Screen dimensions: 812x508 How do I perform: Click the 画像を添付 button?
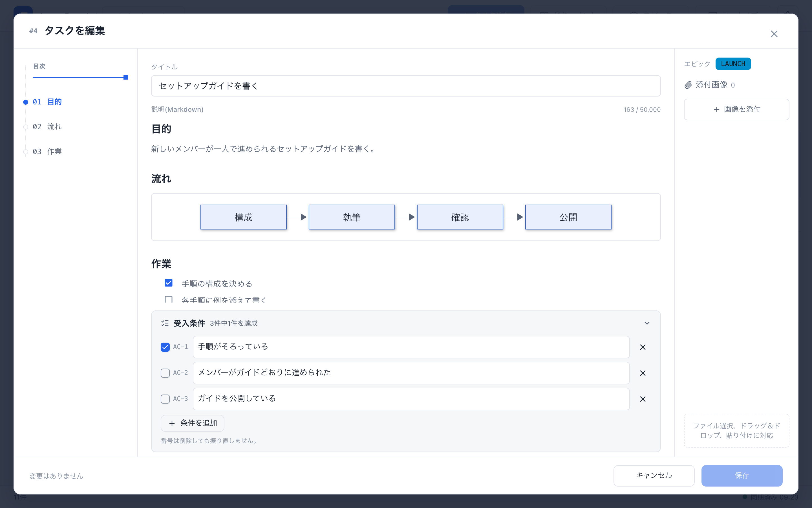(x=736, y=109)
